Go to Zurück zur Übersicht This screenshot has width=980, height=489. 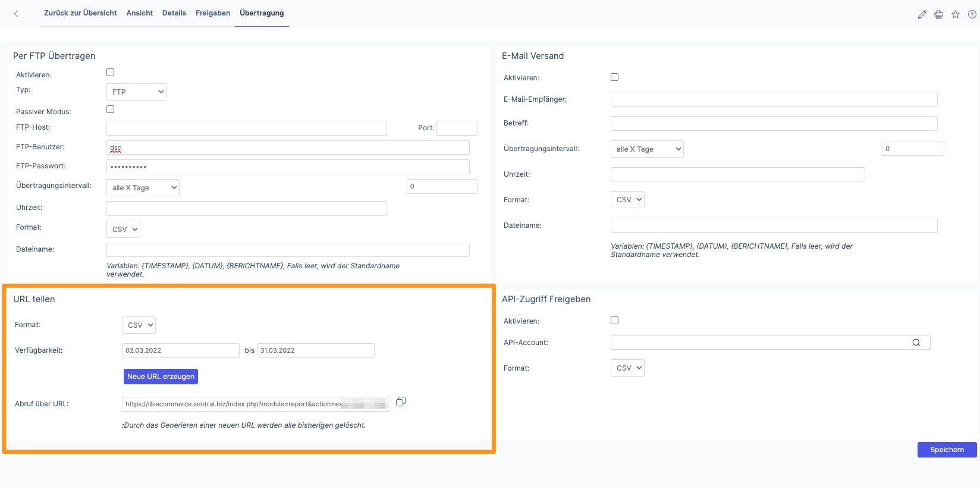point(80,13)
